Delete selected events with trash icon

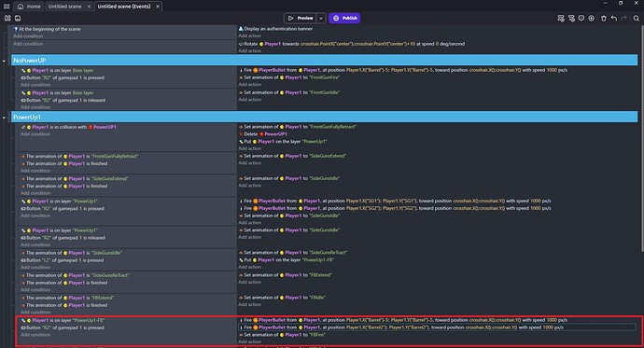[x=603, y=18]
